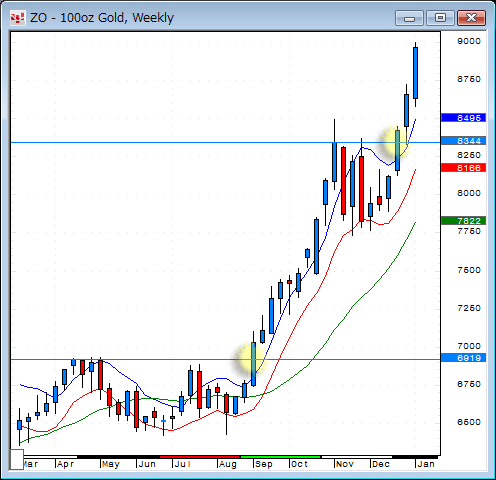The height and width of the screenshot is (480, 496).
Task: Click the highlighted breakout candle near December
Action: click(397, 150)
